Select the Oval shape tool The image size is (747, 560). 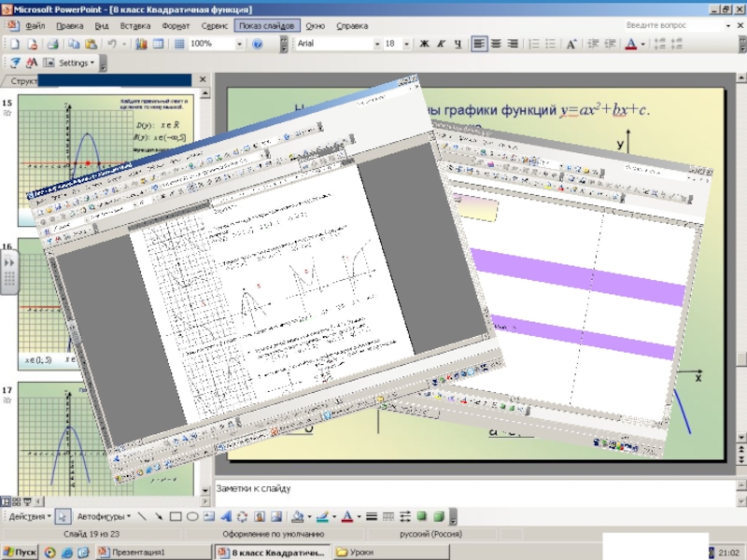[x=192, y=516]
